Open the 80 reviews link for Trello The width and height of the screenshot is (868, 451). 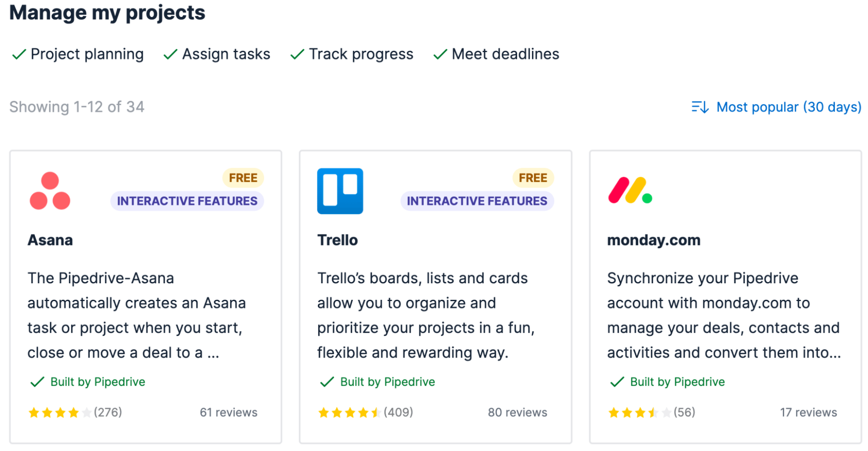coord(517,412)
